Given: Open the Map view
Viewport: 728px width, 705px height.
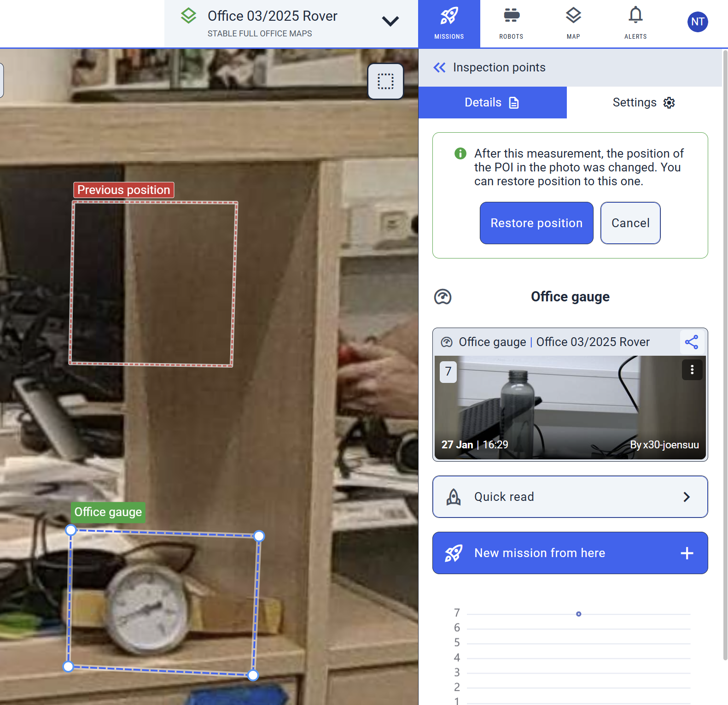Looking at the screenshot, I should click(573, 23).
